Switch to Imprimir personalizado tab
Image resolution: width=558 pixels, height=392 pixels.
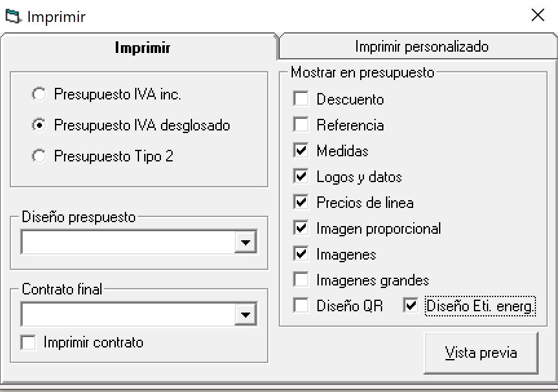click(x=422, y=46)
